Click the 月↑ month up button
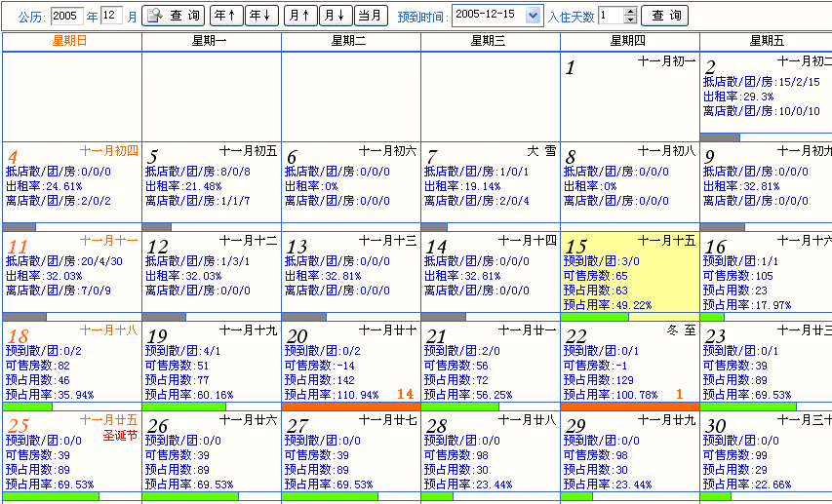 click(300, 16)
